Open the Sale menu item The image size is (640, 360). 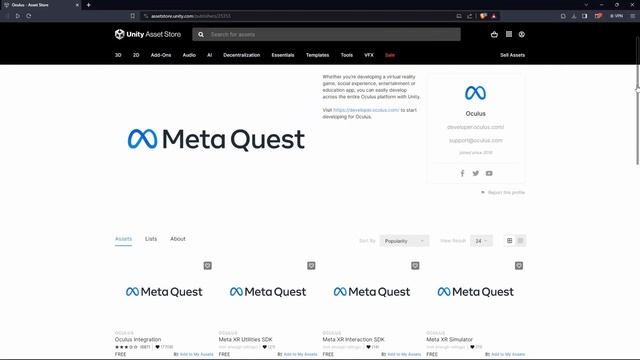pyautogui.click(x=390, y=55)
